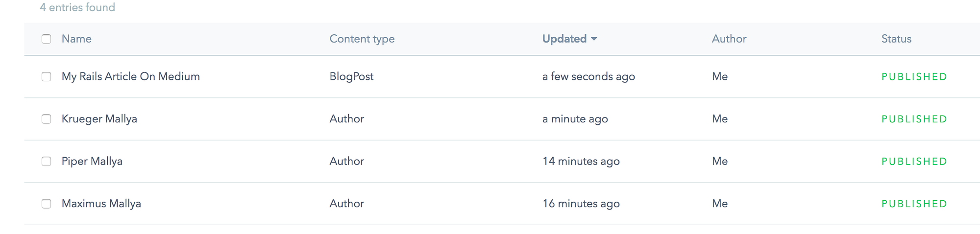The image size is (980, 234).
Task: Sort entries by Updated column
Action: click(x=564, y=39)
